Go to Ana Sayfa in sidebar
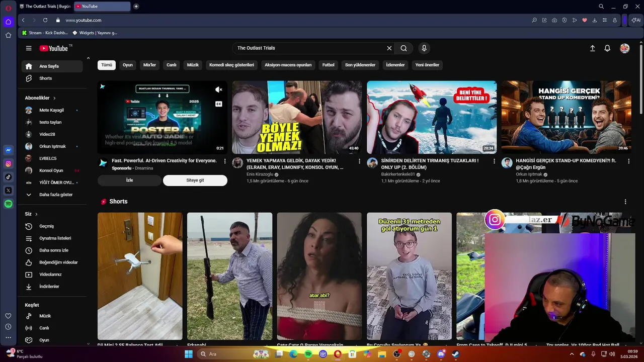Screen dimensions: 644x362 click(x=52, y=66)
